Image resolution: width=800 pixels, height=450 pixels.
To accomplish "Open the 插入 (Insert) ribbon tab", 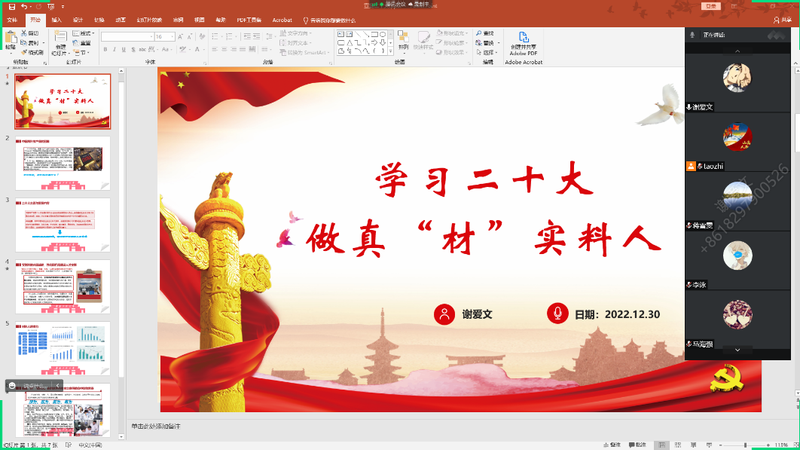I will pos(56,19).
